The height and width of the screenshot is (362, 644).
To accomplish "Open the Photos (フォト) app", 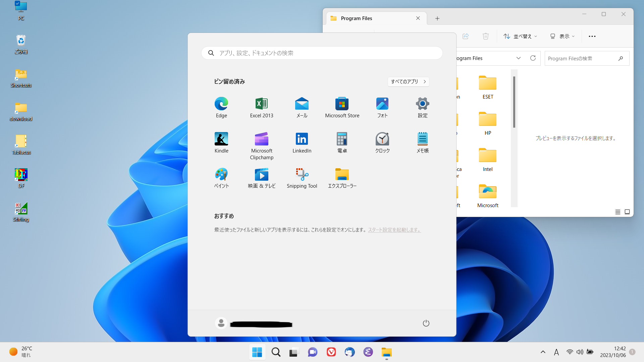I will [382, 107].
